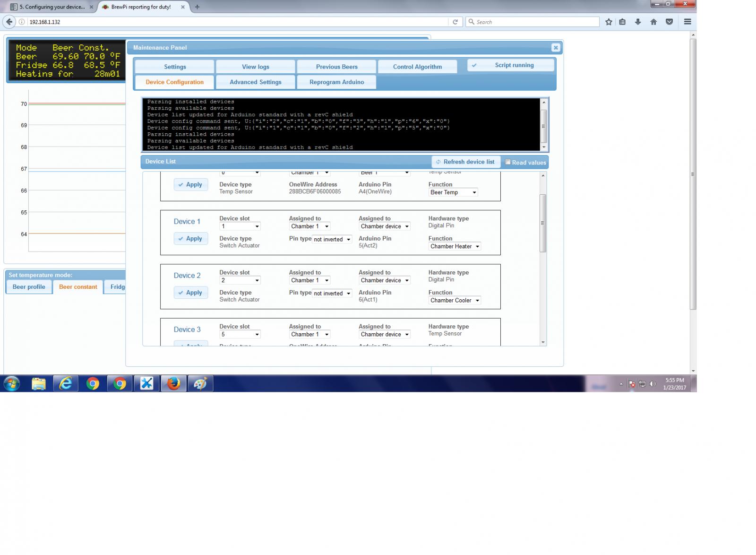Open the Settings tab
Screen dimensions: 756x555
pyautogui.click(x=175, y=67)
